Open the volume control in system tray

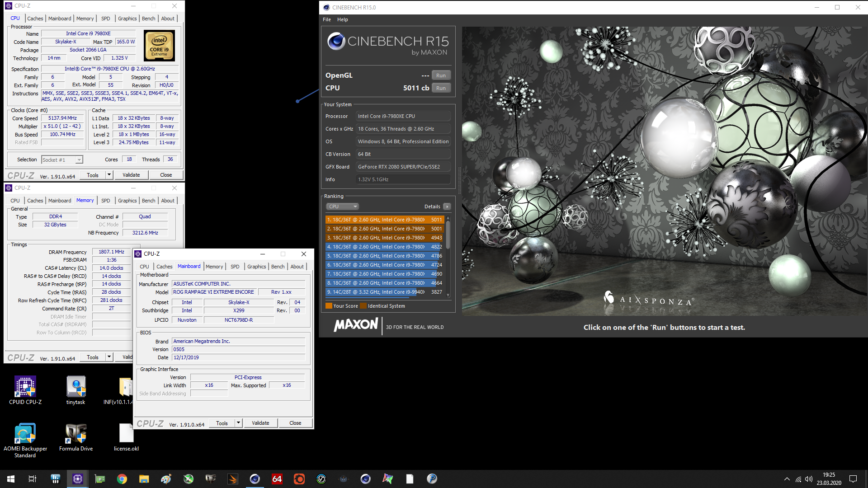809,479
